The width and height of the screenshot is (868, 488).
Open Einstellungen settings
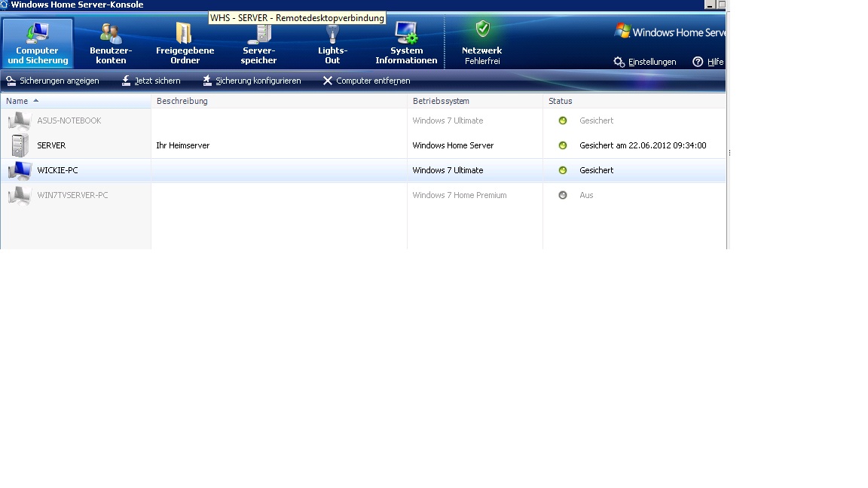(x=645, y=62)
